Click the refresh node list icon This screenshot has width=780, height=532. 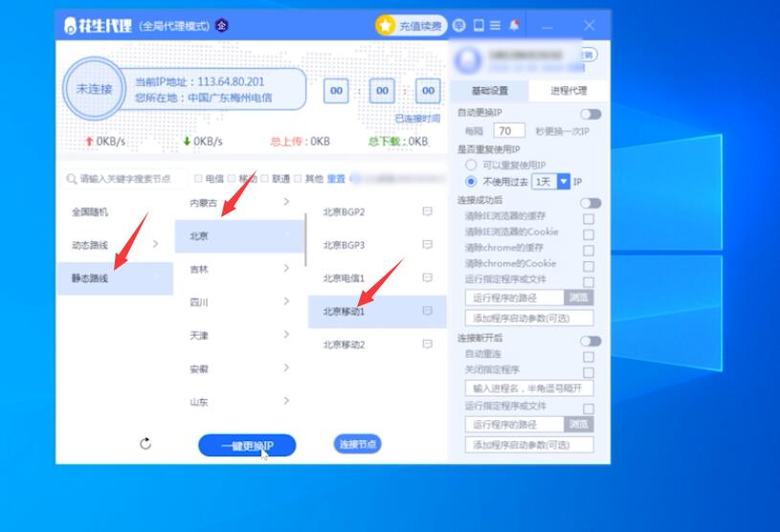[x=145, y=444]
